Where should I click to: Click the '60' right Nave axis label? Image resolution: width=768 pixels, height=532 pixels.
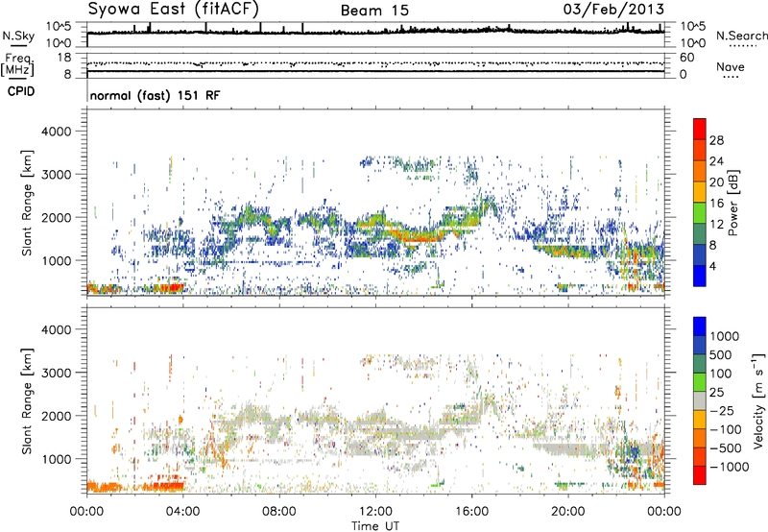(x=686, y=58)
